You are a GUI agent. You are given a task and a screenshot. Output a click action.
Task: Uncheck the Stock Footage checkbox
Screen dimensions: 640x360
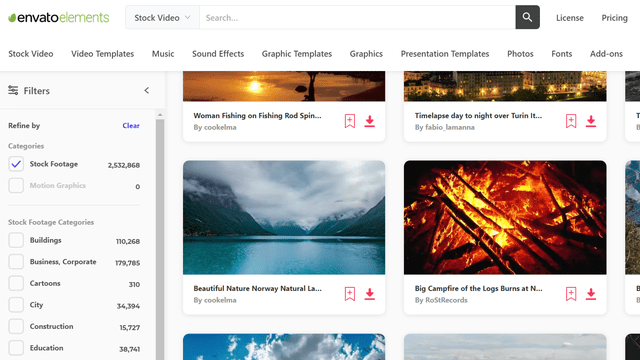[x=16, y=164]
